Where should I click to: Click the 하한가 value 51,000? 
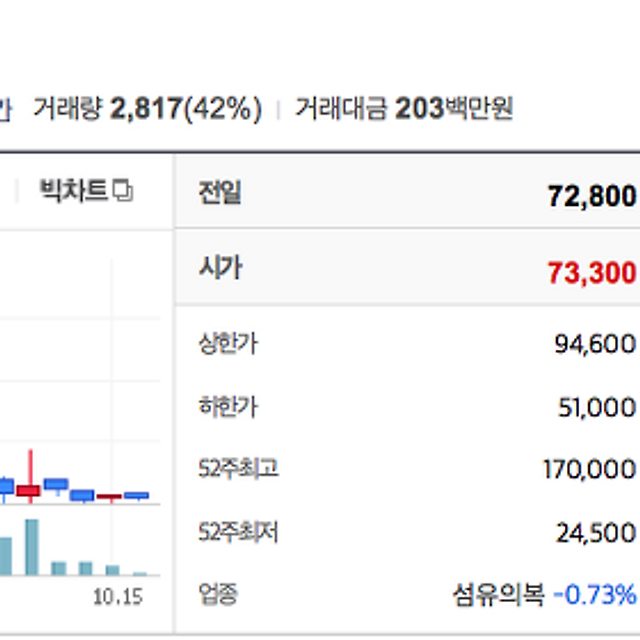[x=597, y=407]
